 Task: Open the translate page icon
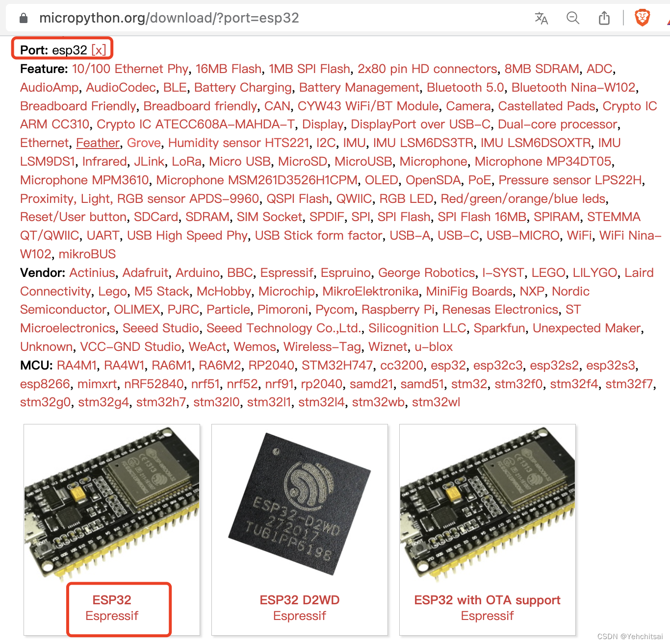coord(541,18)
